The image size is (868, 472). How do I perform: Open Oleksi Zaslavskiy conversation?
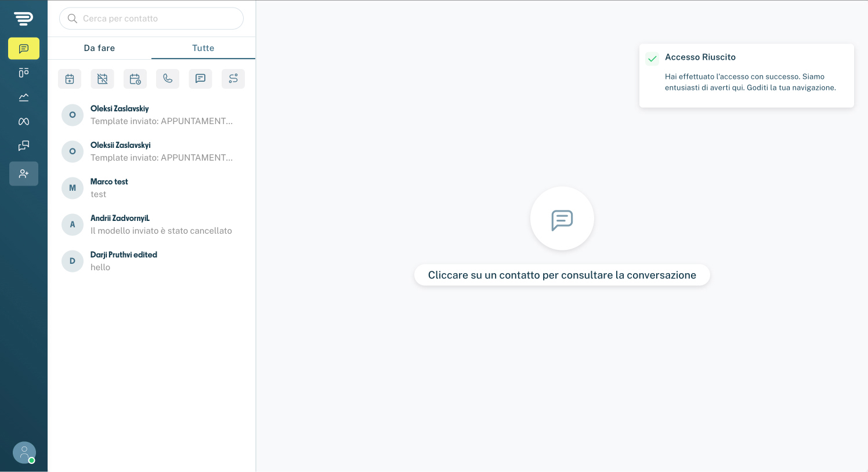pos(151,115)
